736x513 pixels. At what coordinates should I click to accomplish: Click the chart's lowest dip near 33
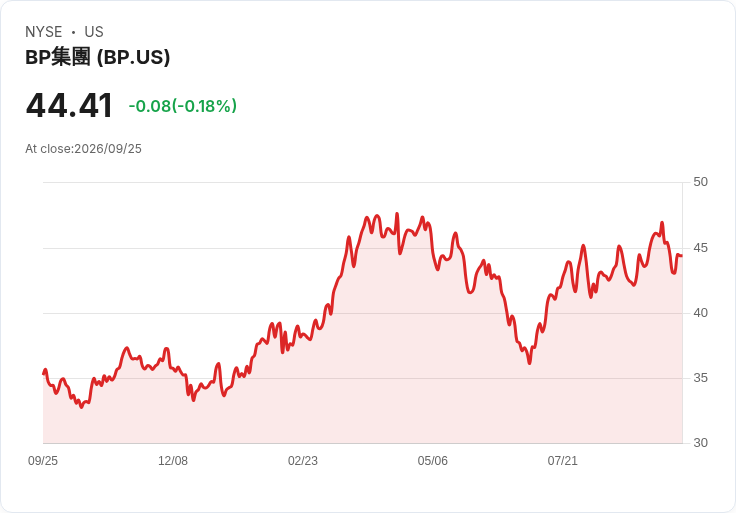(81, 407)
